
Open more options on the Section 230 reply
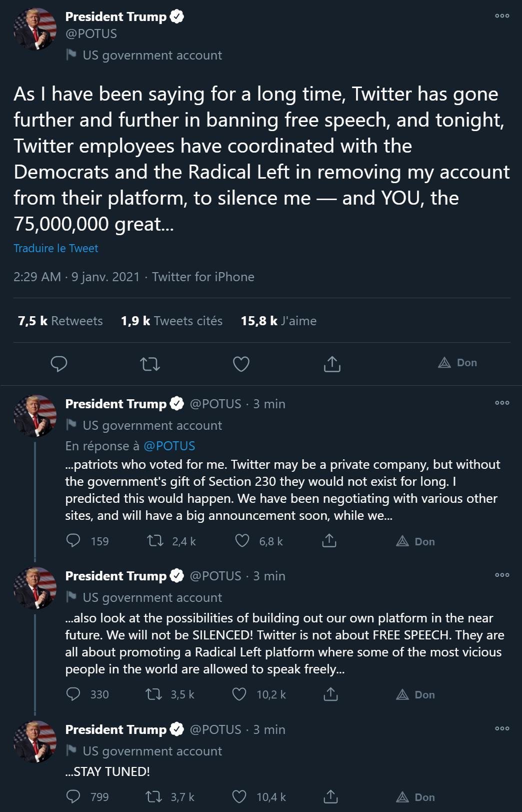click(502, 403)
